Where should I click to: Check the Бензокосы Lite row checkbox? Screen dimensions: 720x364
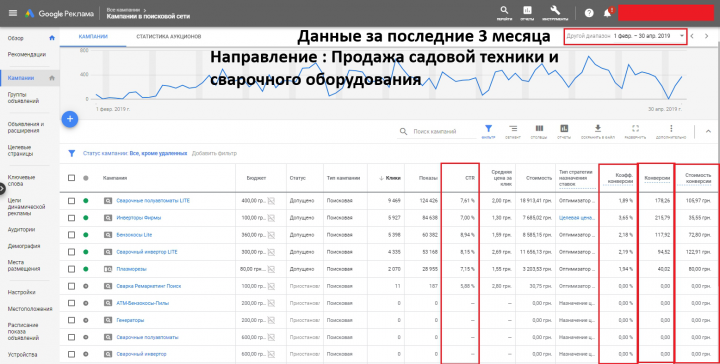(71, 235)
